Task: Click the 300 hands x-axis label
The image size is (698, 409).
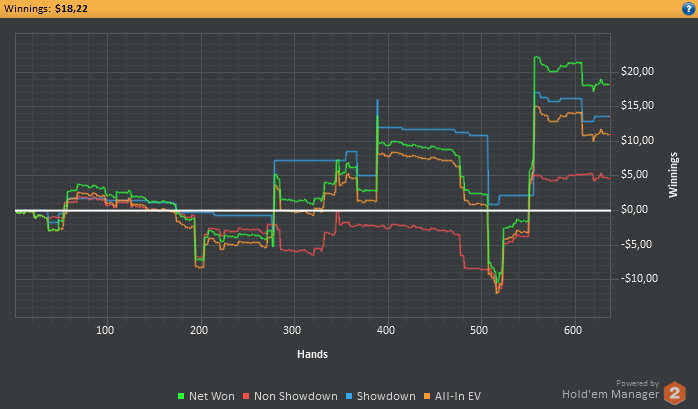Action: 292,330
